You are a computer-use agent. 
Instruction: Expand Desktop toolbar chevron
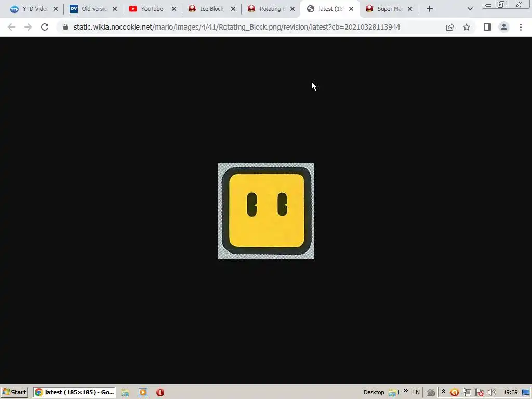coord(405,391)
